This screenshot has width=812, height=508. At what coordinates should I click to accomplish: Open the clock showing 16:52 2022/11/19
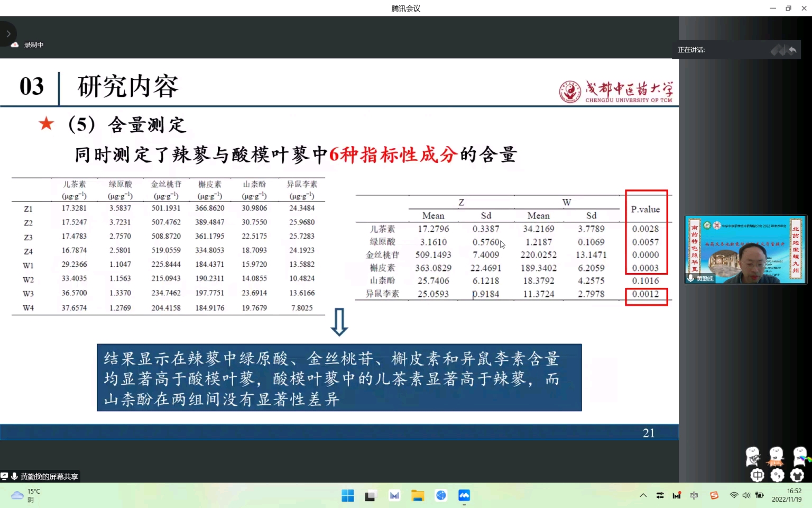point(787,495)
